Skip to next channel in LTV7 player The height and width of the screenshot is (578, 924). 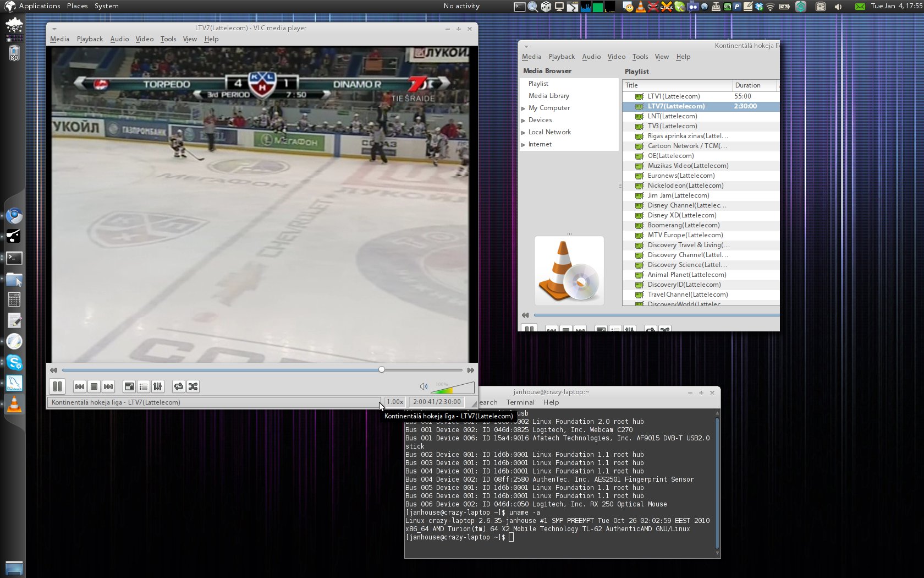[108, 386]
